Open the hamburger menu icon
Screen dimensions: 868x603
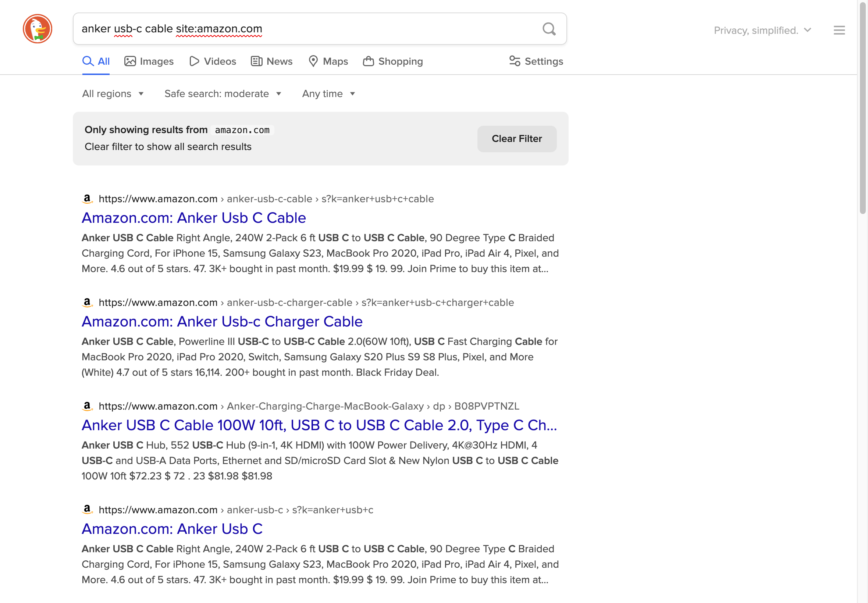pos(839,30)
